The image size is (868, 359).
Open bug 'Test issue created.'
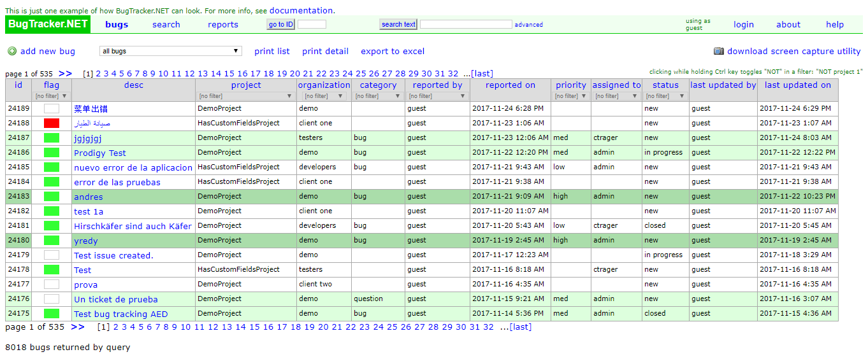point(113,255)
